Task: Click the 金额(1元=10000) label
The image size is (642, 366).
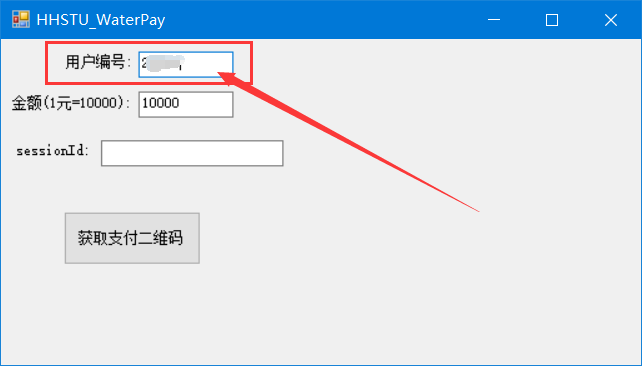Action: coord(70,103)
